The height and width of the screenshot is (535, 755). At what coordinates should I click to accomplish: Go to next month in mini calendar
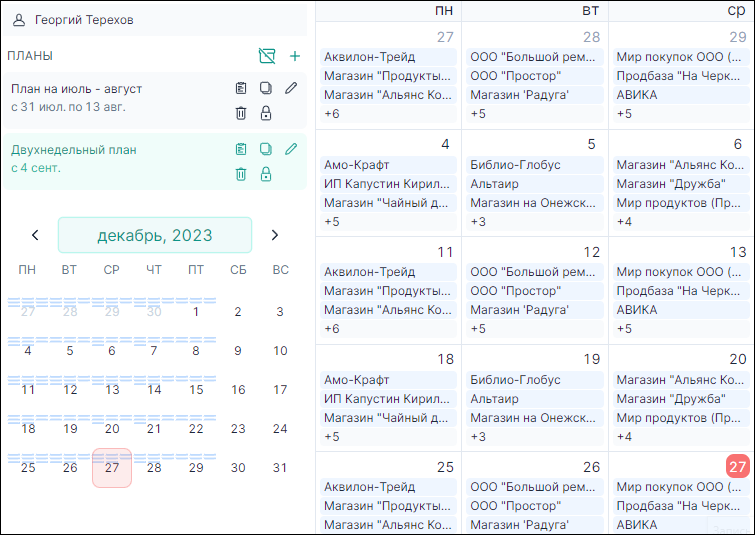[275, 235]
